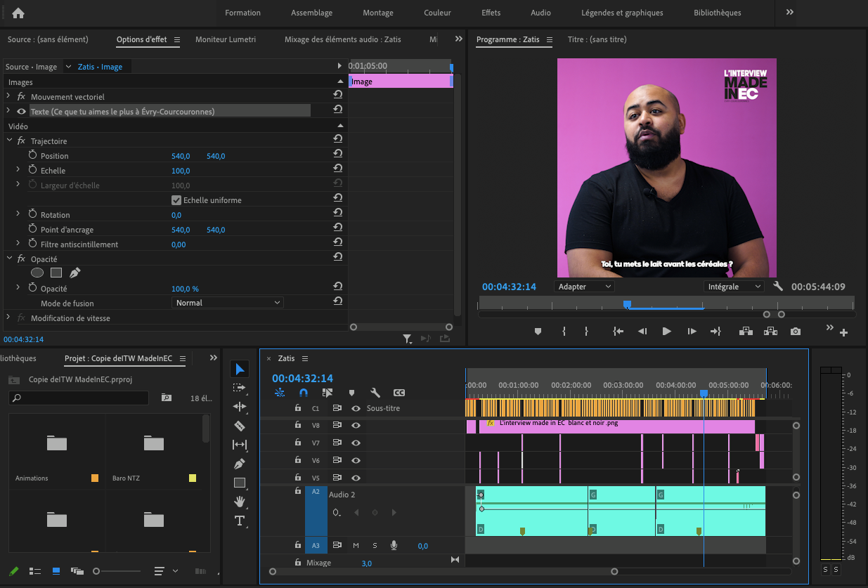The height and width of the screenshot is (588, 868).
Task: Click the search field in the Project panel
Action: pyautogui.click(x=77, y=398)
